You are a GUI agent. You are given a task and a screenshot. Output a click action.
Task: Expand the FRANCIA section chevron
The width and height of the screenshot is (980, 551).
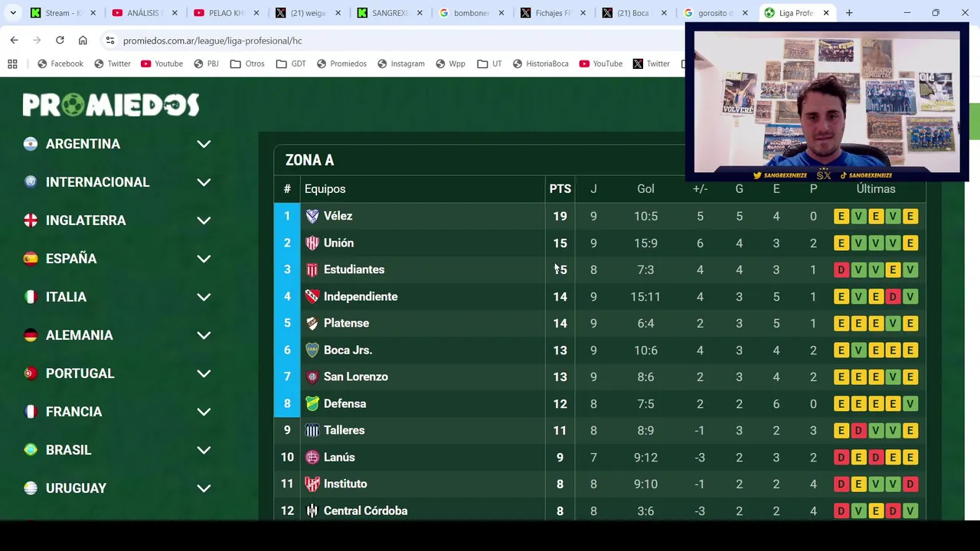pyautogui.click(x=204, y=412)
